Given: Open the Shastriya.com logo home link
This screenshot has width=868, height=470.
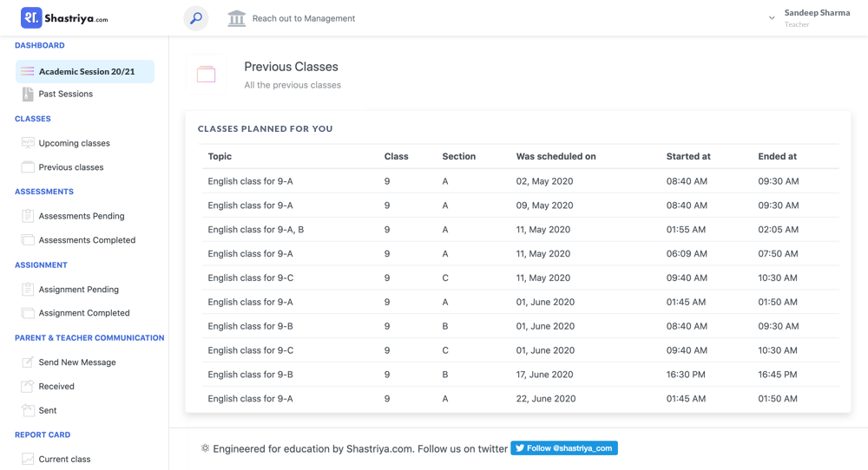Looking at the screenshot, I should [65, 18].
